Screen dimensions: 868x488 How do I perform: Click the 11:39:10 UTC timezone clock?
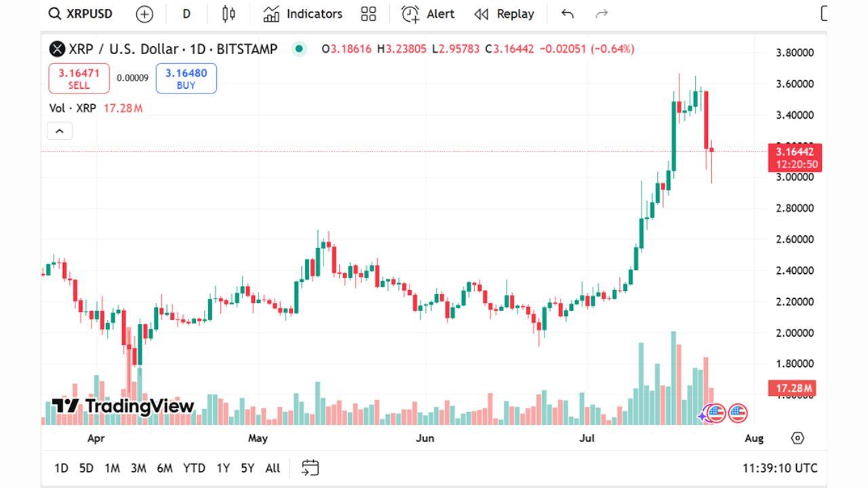780,468
